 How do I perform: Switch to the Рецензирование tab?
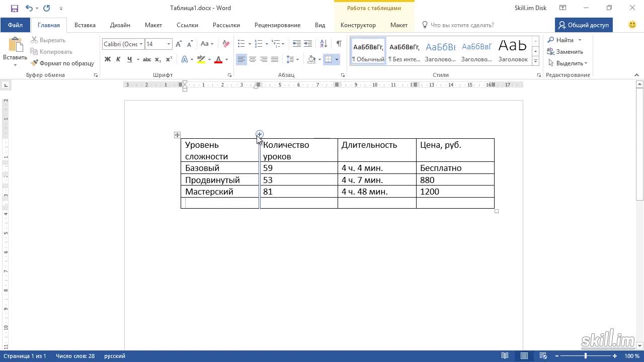(277, 25)
